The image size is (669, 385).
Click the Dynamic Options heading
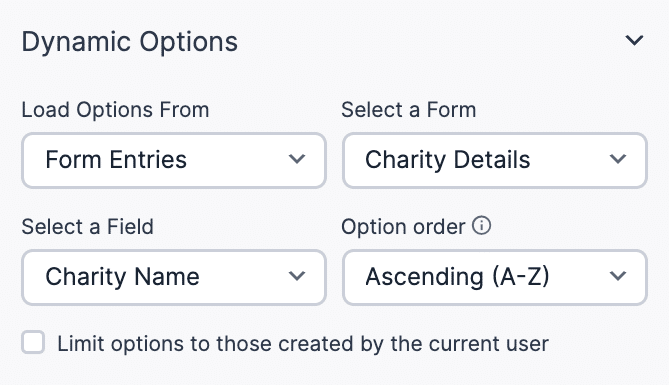[x=130, y=42]
